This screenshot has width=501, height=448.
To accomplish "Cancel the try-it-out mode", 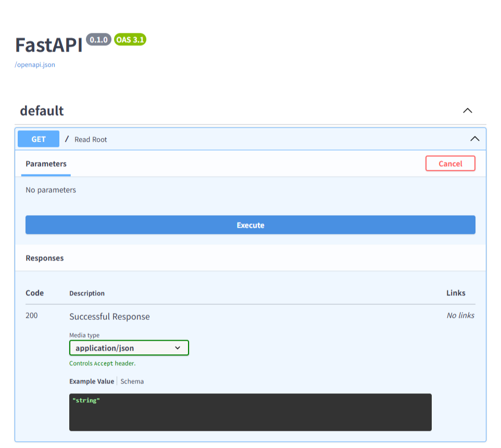I will [450, 164].
